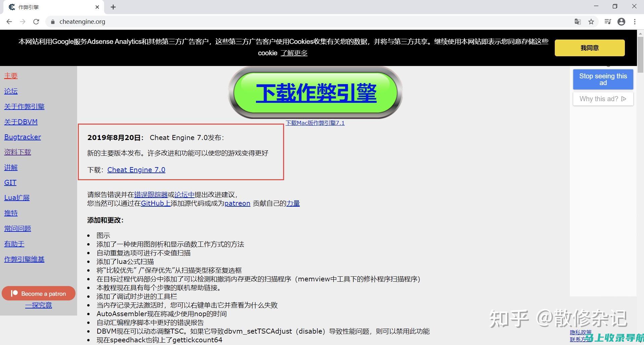Open the 关于作弊引擎 sidebar link
The image size is (644, 345).
pyautogui.click(x=24, y=107)
